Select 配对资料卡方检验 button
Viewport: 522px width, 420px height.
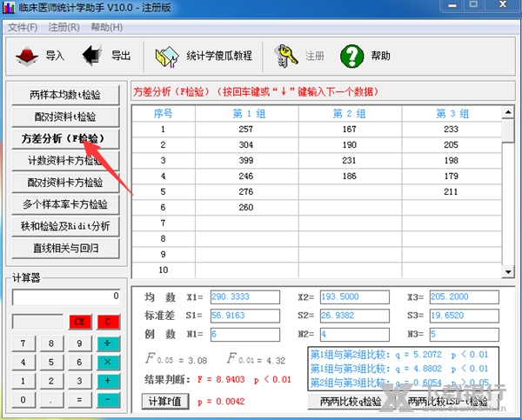pyautogui.click(x=65, y=183)
